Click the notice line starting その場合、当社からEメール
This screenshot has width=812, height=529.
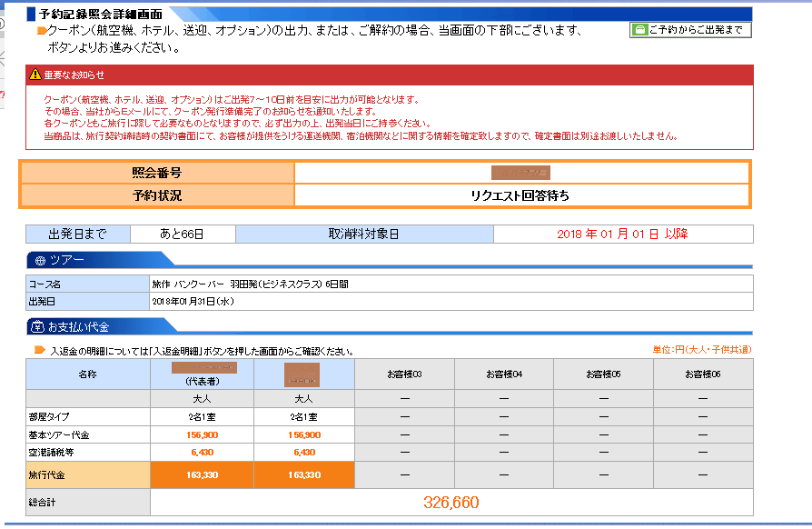click(210, 112)
